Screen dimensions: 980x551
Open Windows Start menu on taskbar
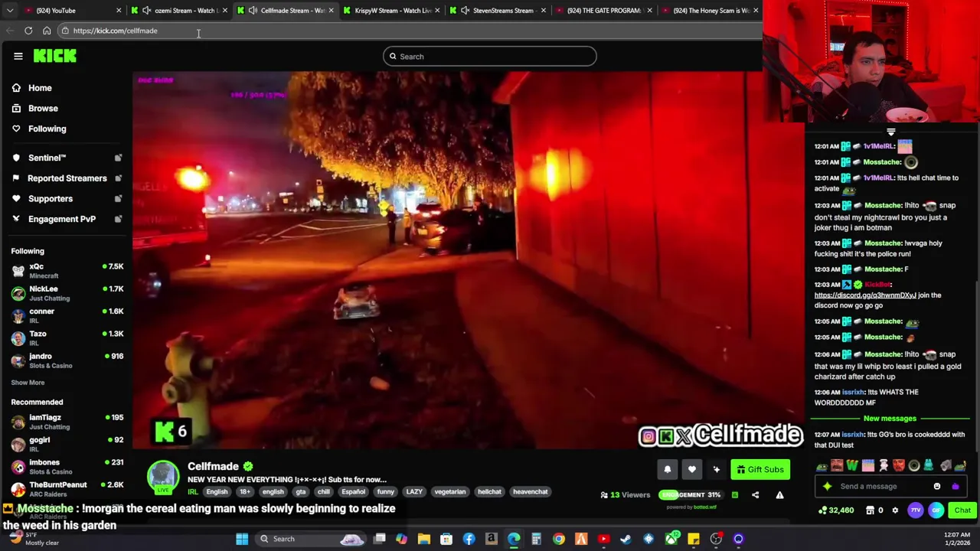click(242, 539)
